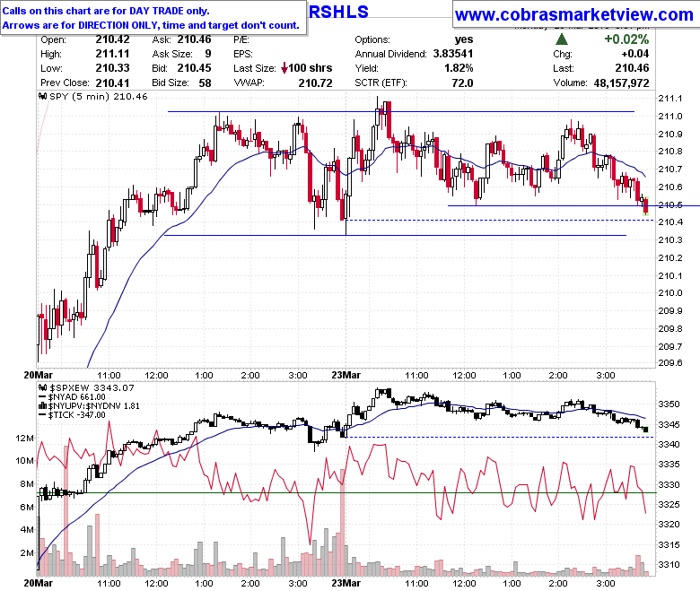Click the candlestick icon beside SPY legend
This screenshot has width=700, height=591.
(x=43, y=96)
